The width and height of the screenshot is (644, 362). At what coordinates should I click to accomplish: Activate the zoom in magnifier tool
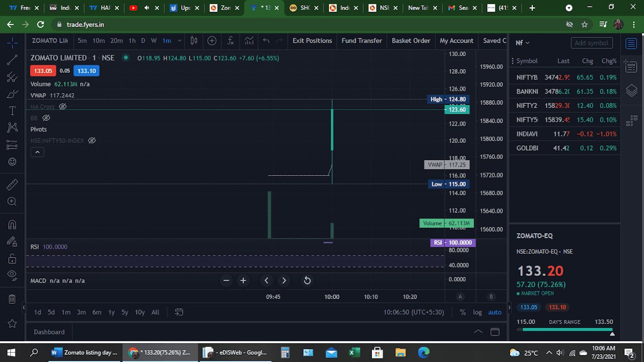(x=12, y=202)
